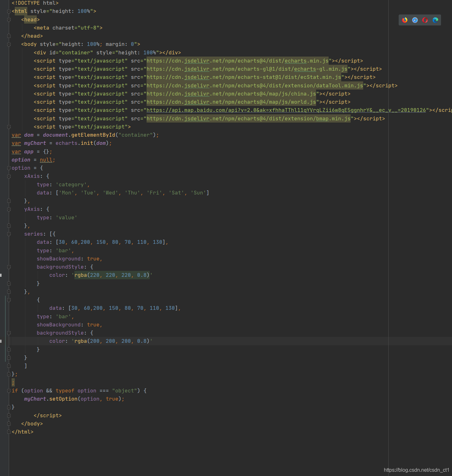The height and width of the screenshot is (476, 452).
Task: Open the echarts.min.js CDN URL
Action: point(238,61)
